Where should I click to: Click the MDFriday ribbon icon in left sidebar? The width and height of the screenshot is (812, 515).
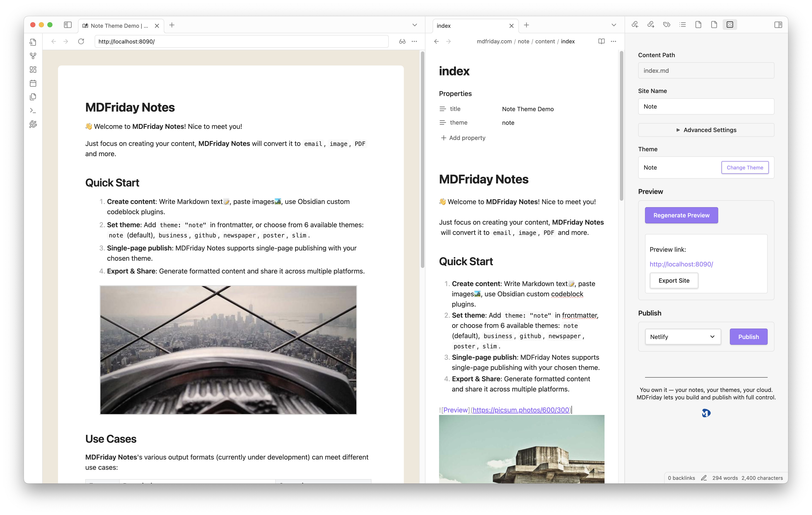(x=33, y=124)
